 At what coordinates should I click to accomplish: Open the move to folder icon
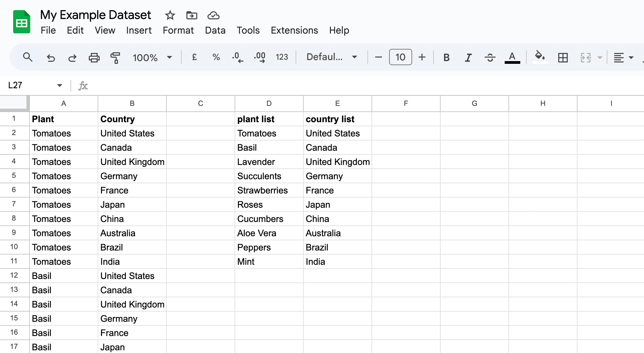click(x=192, y=15)
